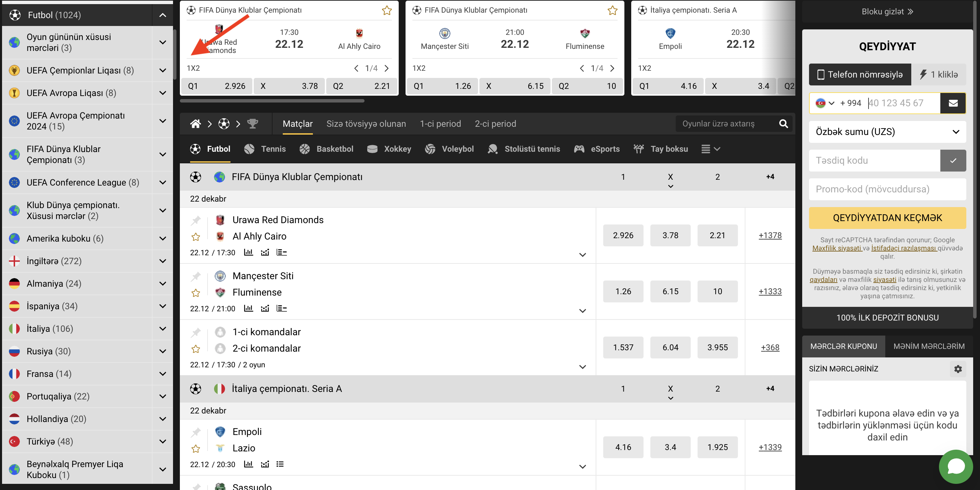Select the Basketbol sport tab
The image size is (980, 490).
tap(327, 149)
